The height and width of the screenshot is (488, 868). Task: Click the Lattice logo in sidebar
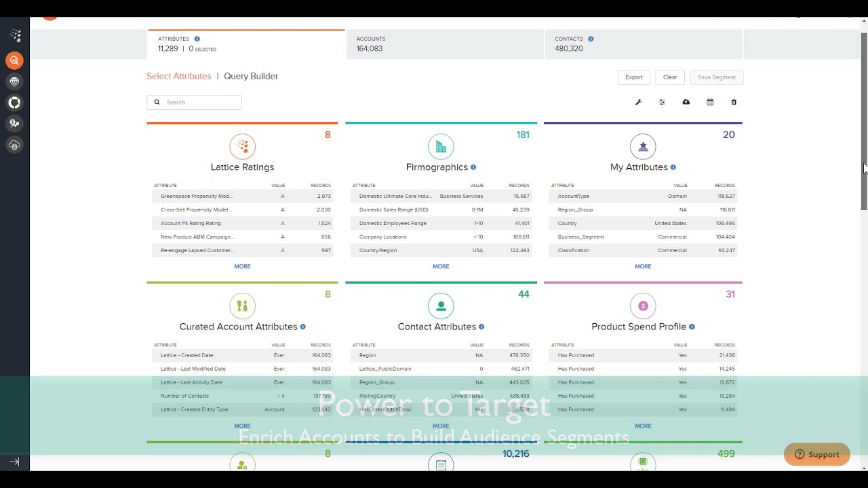(x=15, y=35)
